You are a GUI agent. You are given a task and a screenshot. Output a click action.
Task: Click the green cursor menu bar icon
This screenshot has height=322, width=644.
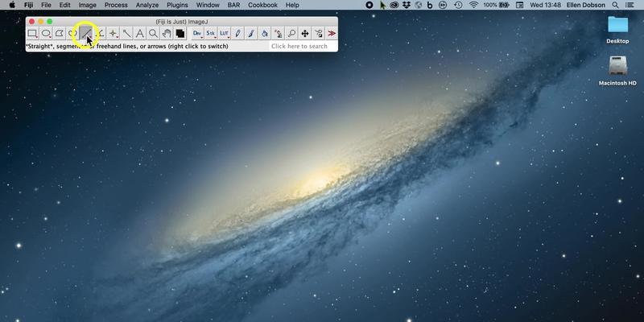click(382, 5)
